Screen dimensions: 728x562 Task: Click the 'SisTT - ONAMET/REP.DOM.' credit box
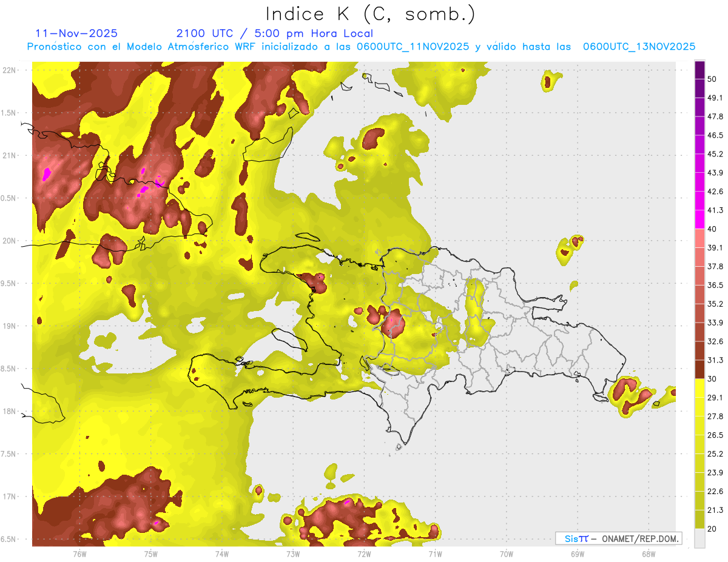618,538
